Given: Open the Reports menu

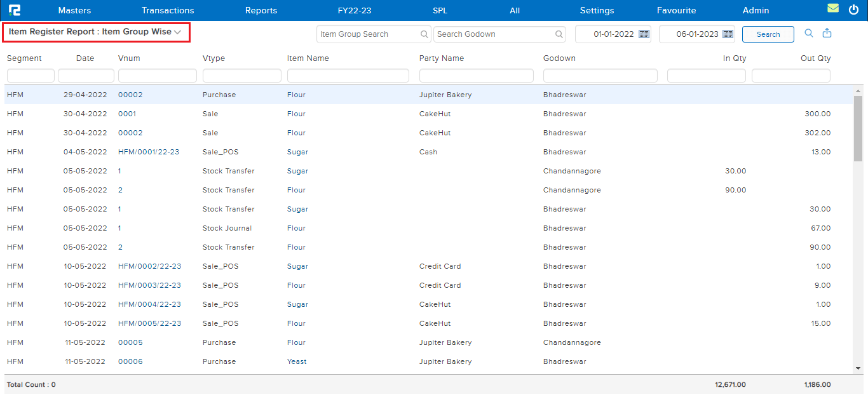Looking at the screenshot, I should point(261,10).
